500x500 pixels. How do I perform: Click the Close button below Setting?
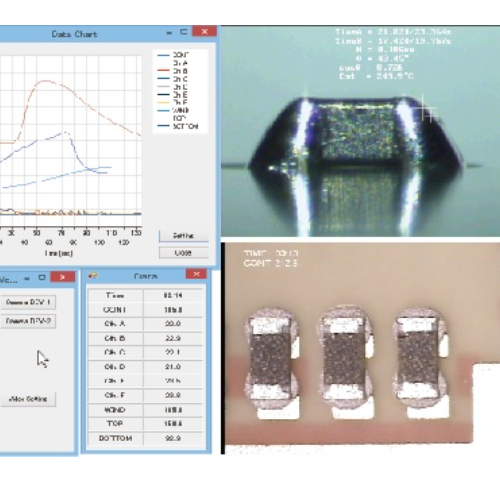(184, 253)
